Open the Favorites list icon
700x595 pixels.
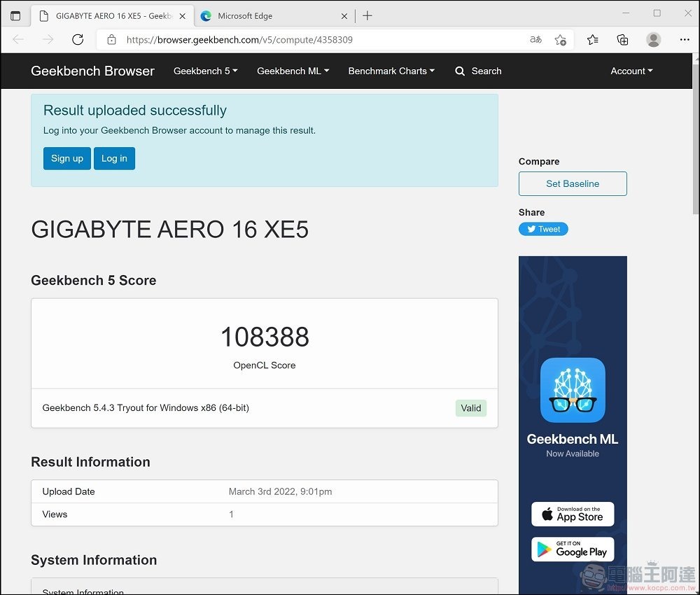593,40
